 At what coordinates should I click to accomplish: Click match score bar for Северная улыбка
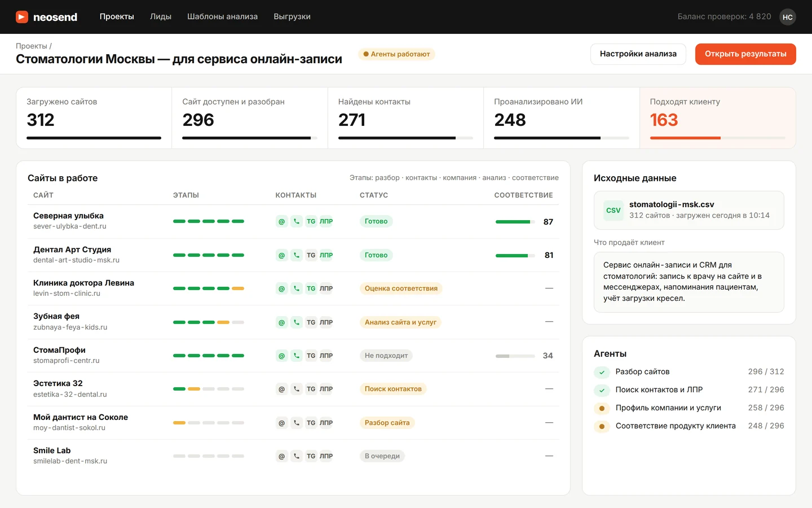pyautogui.click(x=515, y=222)
